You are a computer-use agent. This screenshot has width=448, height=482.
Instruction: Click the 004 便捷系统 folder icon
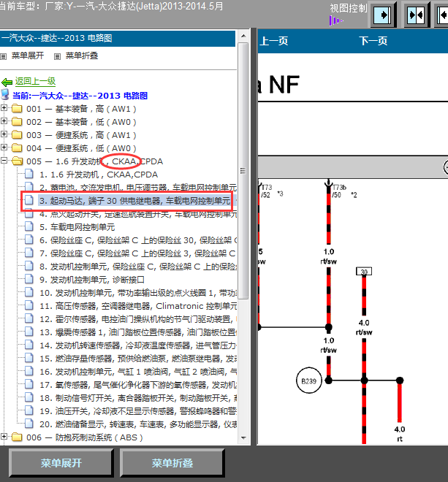[17, 148]
